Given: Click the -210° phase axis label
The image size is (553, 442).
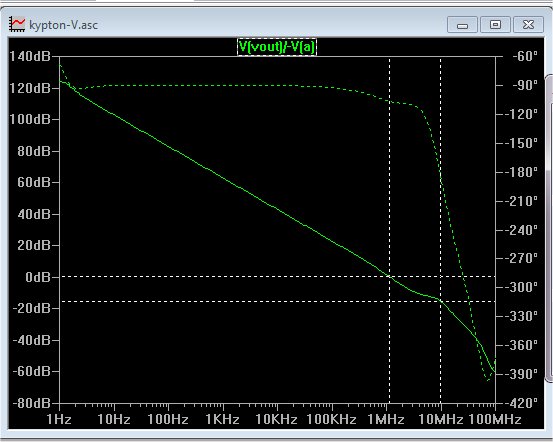Looking at the screenshot, I should [521, 201].
